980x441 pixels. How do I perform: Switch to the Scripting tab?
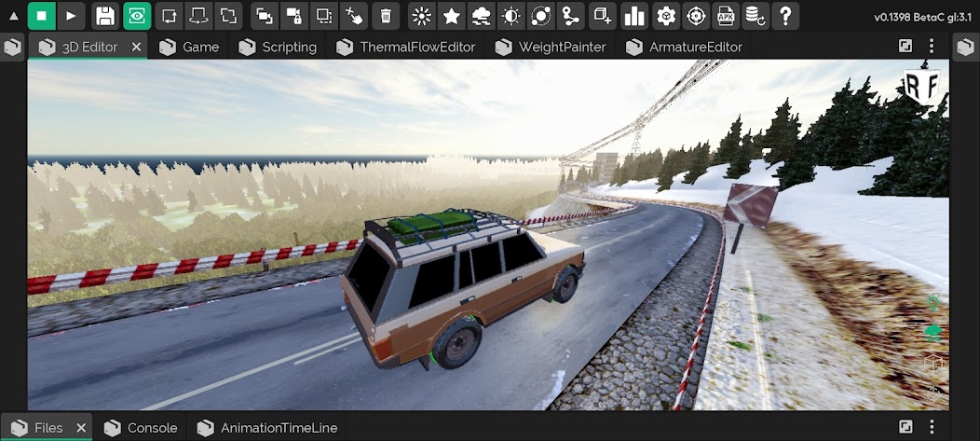(x=278, y=47)
